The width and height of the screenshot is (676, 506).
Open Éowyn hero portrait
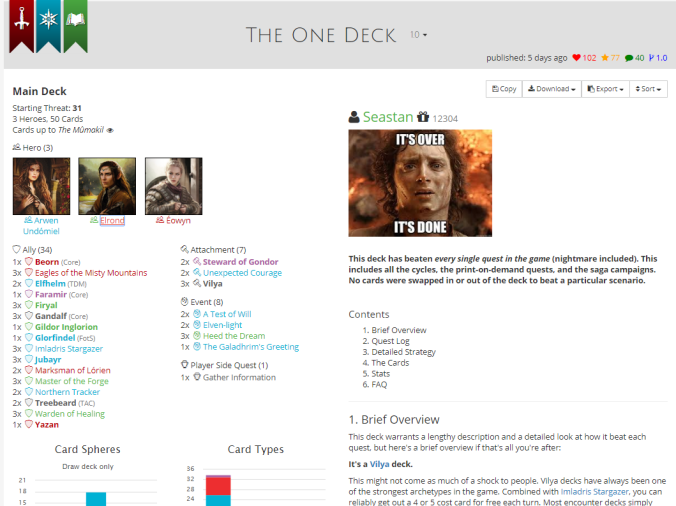tap(173, 186)
